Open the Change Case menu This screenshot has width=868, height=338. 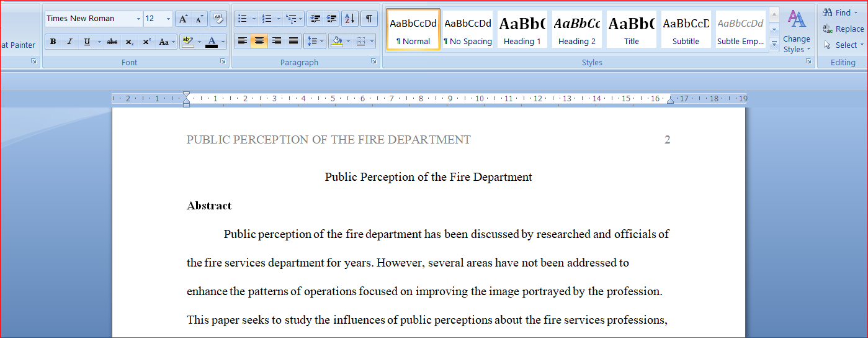click(x=166, y=42)
